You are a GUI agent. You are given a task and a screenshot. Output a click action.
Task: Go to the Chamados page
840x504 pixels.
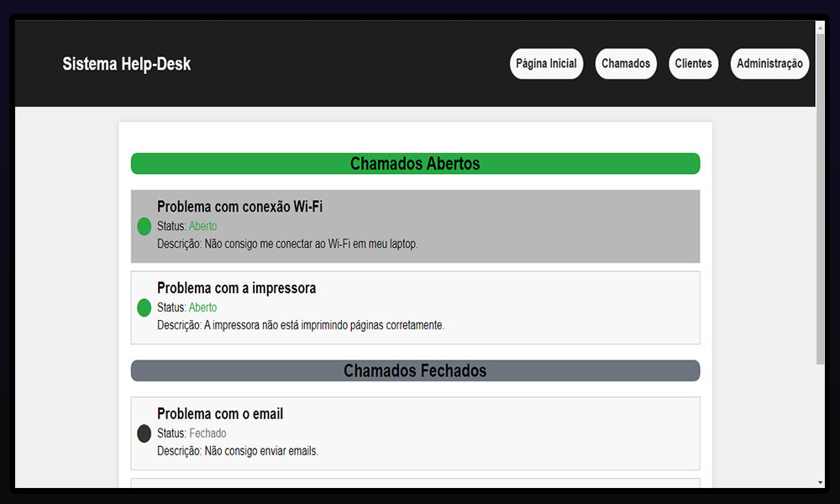coord(626,64)
